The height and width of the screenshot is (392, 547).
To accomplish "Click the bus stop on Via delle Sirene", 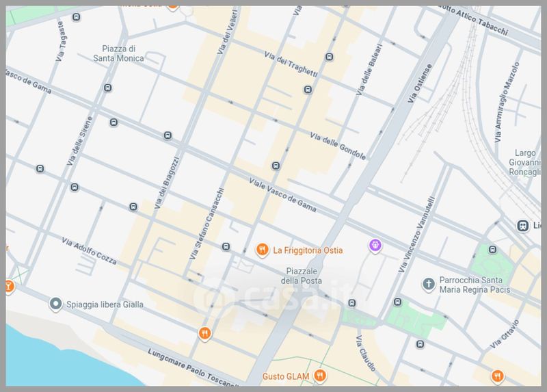I will (x=114, y=122).
